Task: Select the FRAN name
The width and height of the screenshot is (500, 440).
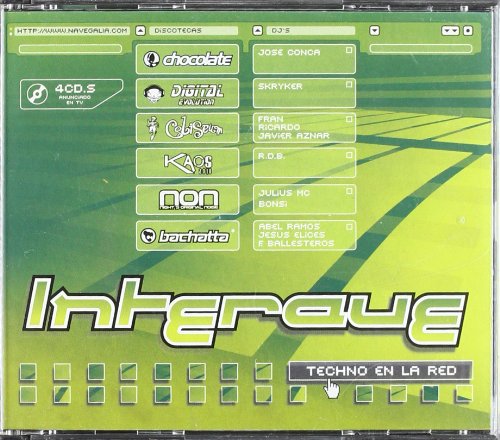Action: [x=271, y=119]
